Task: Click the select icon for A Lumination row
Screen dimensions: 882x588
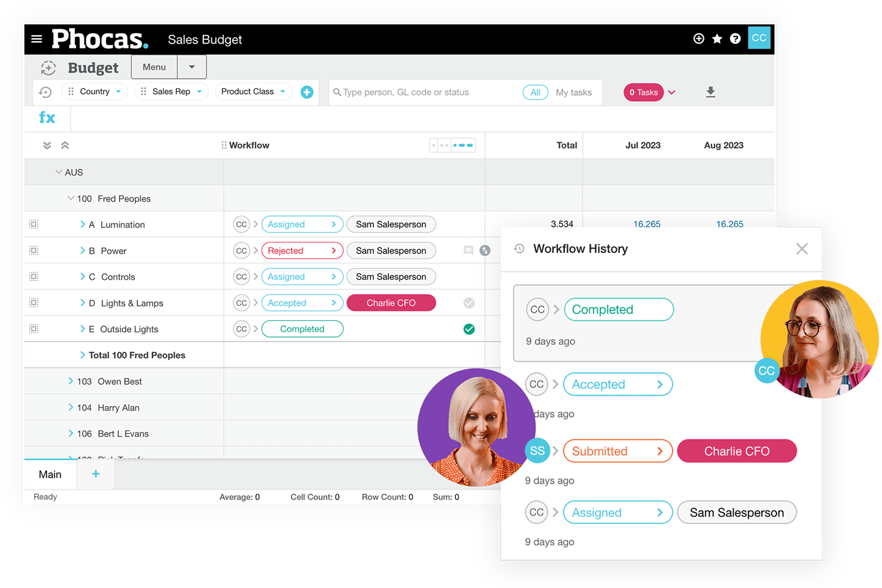Action: (34, 224)
